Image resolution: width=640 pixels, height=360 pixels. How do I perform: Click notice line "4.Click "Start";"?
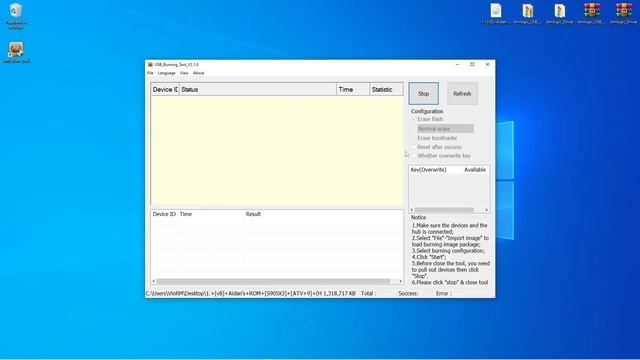point(429,257)
